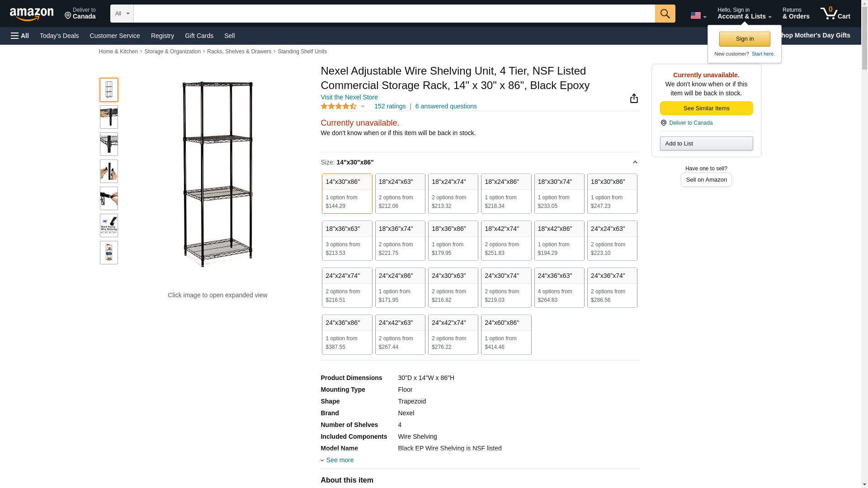Click the Amazon logo
Viewport: 868px width, 488px height.
click(x=32, y=14)
